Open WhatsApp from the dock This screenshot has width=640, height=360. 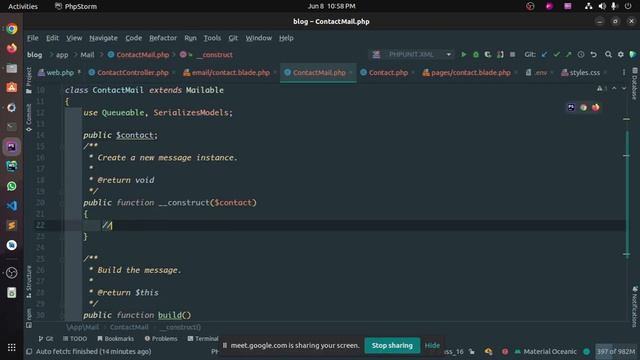coord(11,186)
